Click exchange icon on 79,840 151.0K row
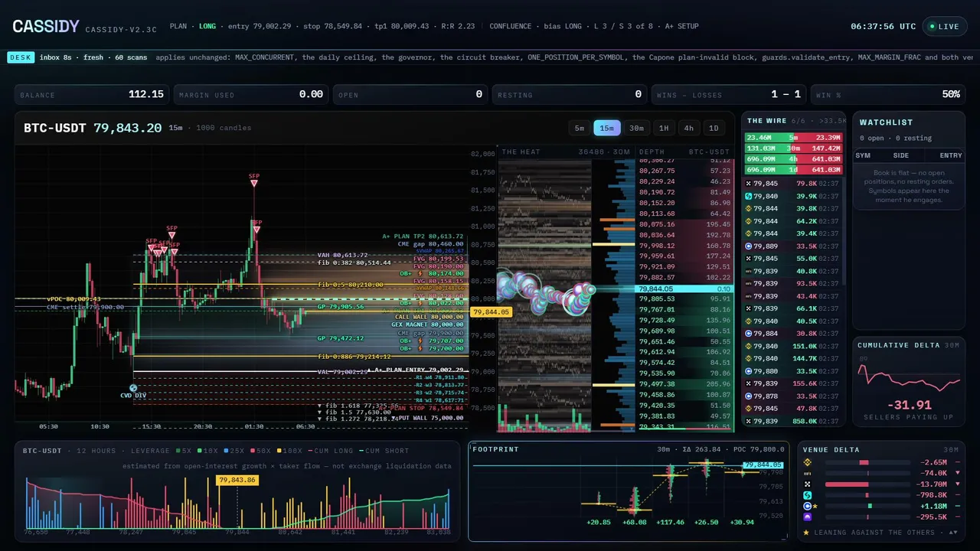Viewport: 980px width, 551px height. tap(748, 347)
